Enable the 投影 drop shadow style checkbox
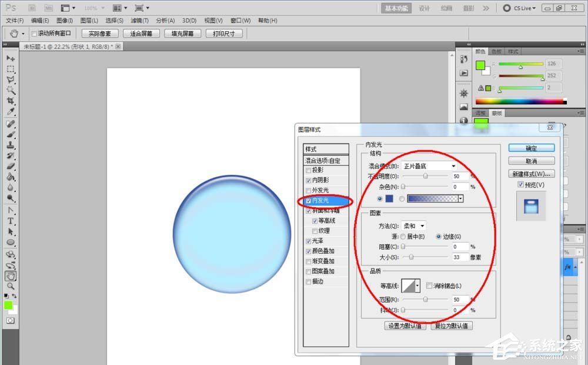Screen dimensions: 588x365 [308, 171]
